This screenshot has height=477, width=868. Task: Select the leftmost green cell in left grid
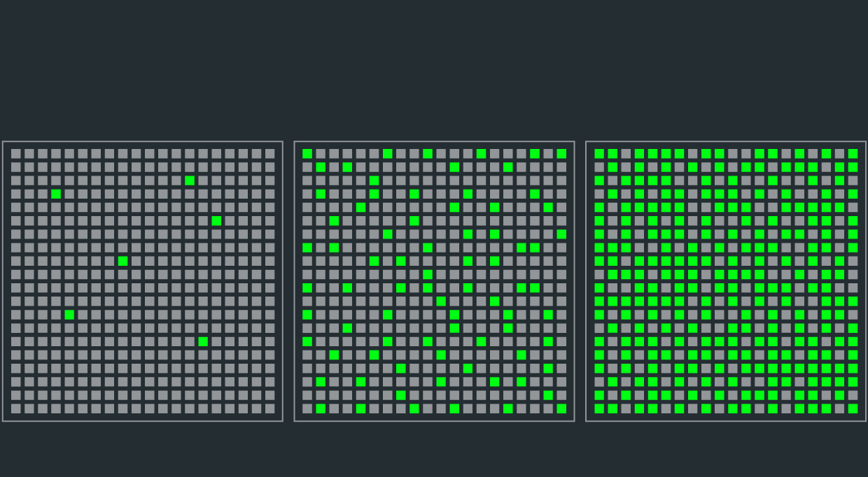(x=56, y=194)
